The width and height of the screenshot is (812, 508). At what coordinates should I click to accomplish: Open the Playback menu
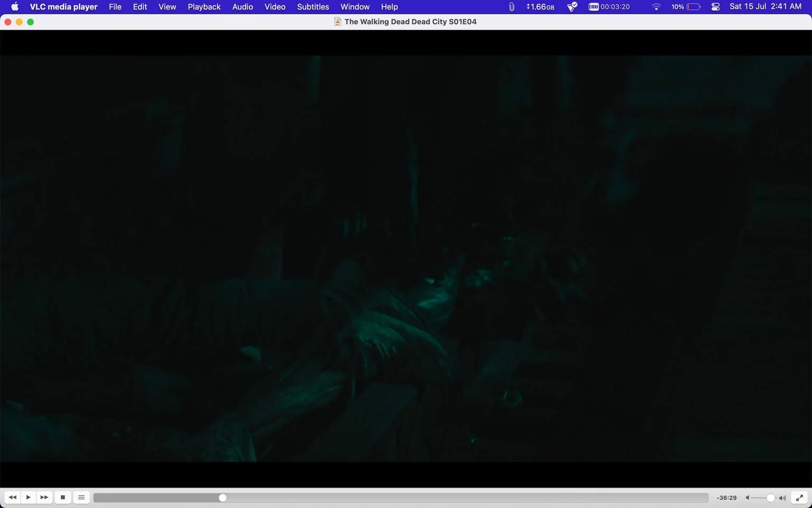click(204, 7)
